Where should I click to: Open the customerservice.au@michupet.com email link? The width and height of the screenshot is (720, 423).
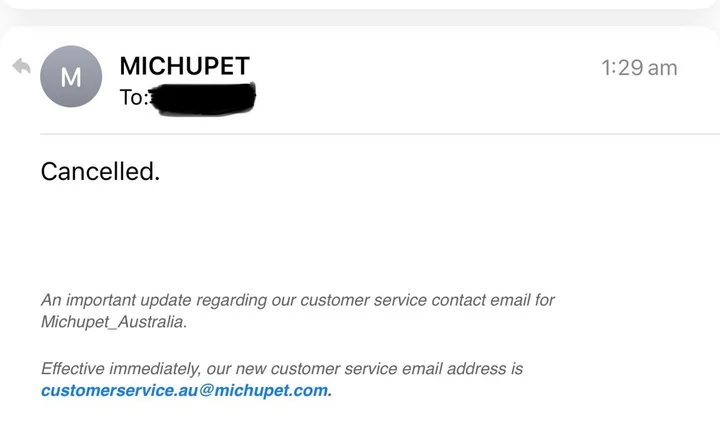184,390
